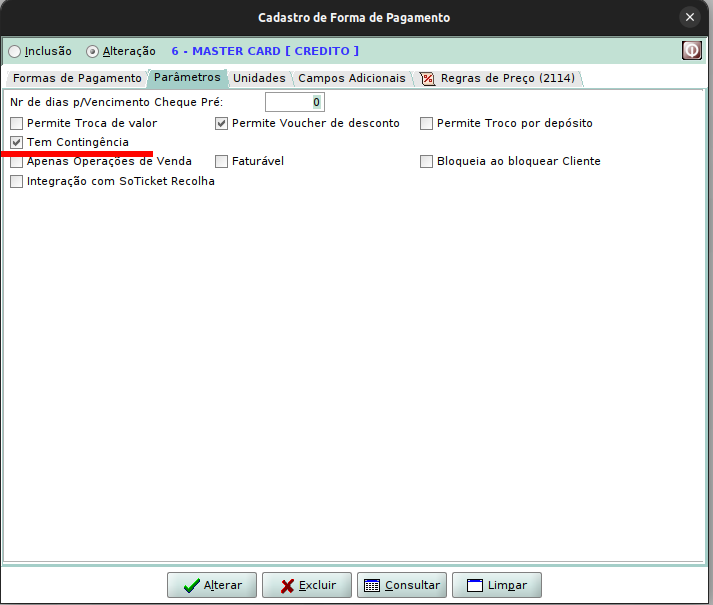
Task: Check Integração com SoTicket Recolha
Action: (16, 181)
